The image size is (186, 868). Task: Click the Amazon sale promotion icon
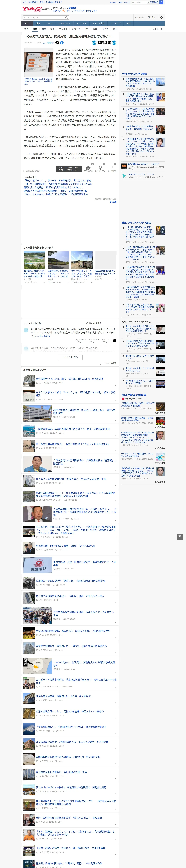tap(124, 165)
